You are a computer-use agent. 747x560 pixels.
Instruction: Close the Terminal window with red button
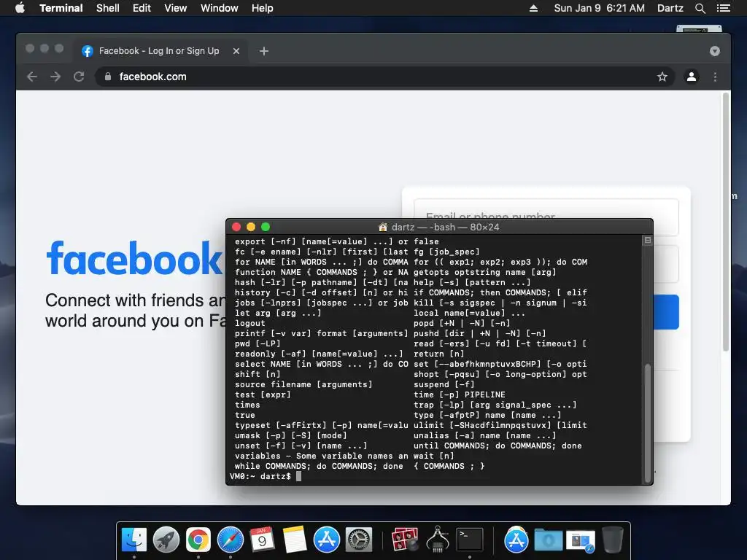tap(236, 227)
